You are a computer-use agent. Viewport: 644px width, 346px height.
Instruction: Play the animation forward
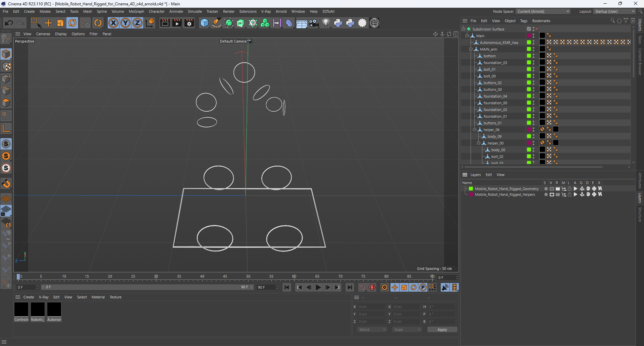(x=318, y=287)
